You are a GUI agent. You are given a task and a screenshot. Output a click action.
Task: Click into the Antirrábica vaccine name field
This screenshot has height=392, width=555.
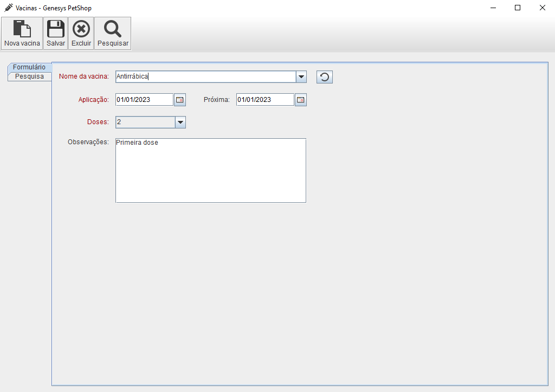206,77
